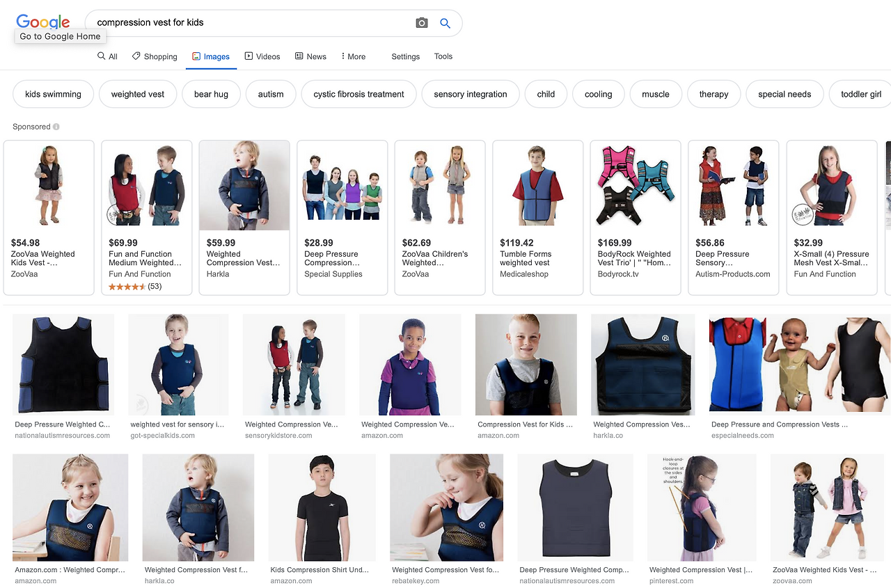Open the 'Fun and Function Medium Weighted' ad title
The image size is (891, 588).
click(145, 259)
